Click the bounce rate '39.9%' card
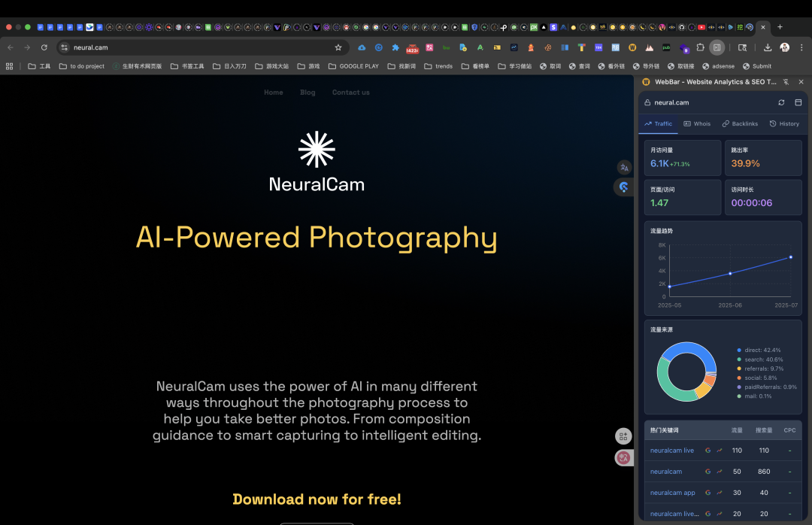This screenshot has width=812, height=525. pyautogui.click(x=763, y=158)
